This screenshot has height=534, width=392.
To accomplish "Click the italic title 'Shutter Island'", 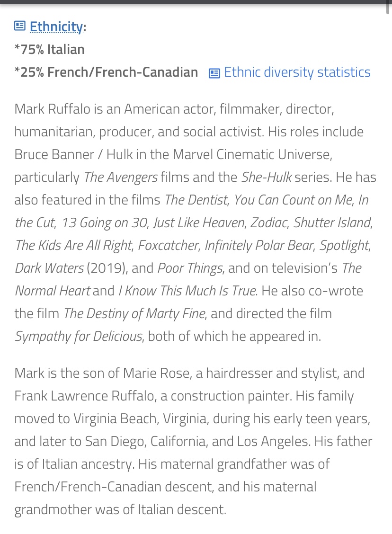I will [332, 222].
